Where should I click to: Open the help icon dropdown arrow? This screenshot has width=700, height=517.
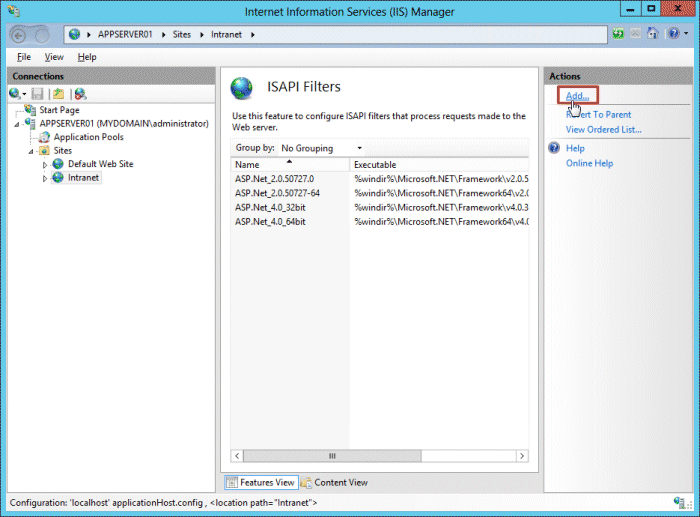point(686,33)
